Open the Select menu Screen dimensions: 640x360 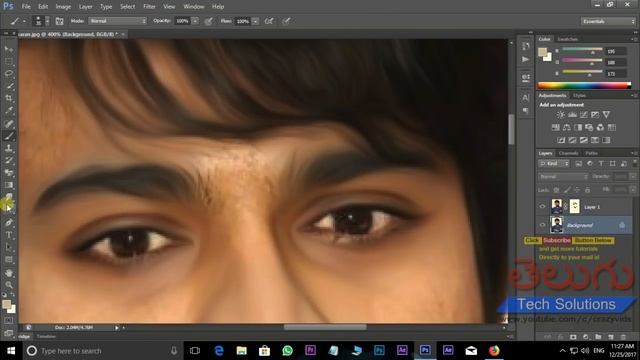[127, 7]
